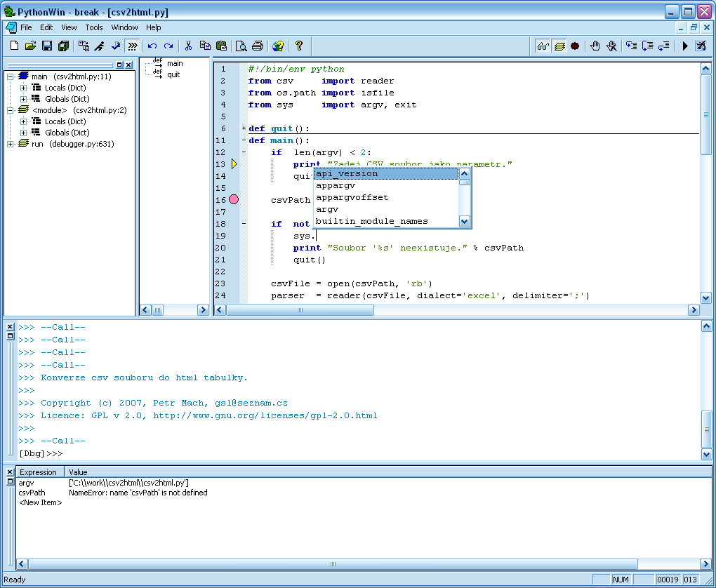This screenshot has width=716, height=588.
Task: Toggle the interactive window icon
Action: coord(132,45)
